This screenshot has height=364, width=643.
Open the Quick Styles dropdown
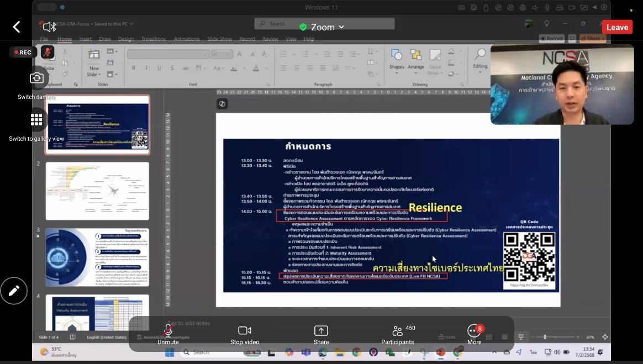coord(435,62)
